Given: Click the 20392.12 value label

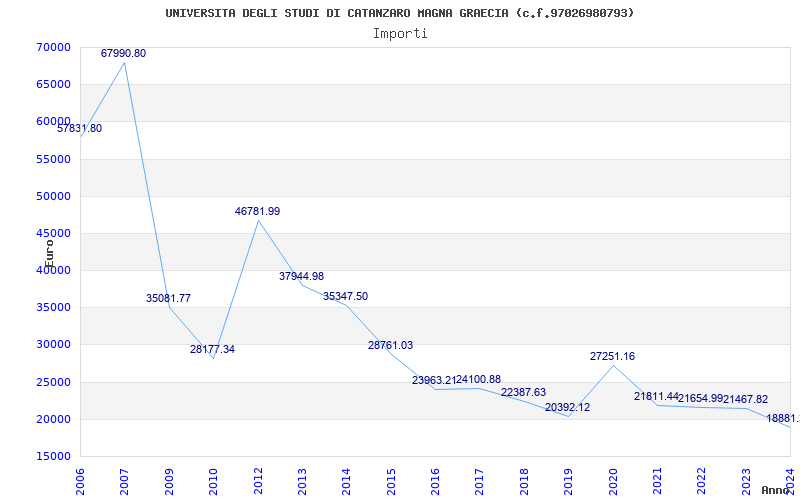Looking at the screenshot, I should (567, 407).
